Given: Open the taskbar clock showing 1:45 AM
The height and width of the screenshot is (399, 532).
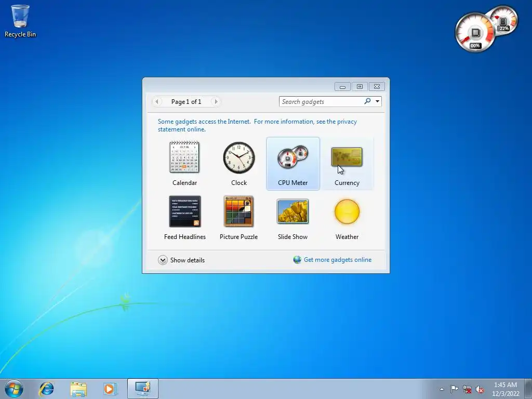Looking at the screenshot, I should (x=506, y=389).
